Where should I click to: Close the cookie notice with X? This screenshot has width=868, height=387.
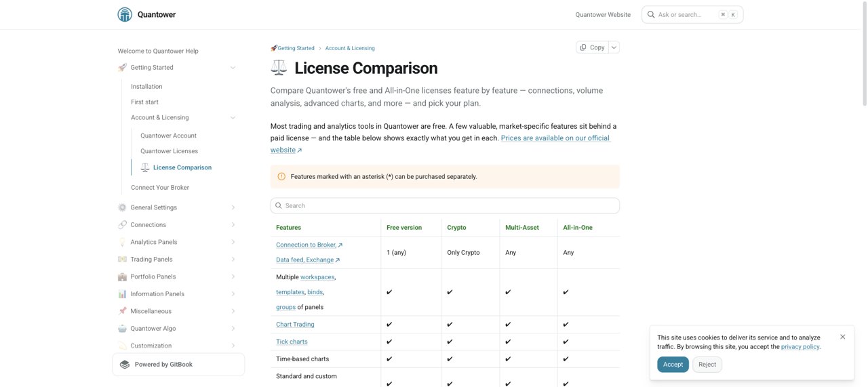(843, 337)
